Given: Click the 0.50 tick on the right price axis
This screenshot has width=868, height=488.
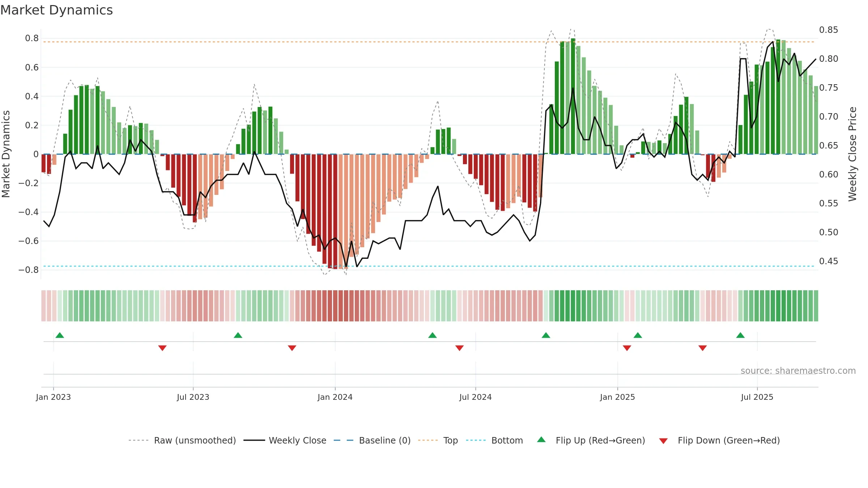Looking at the screenshot, I should 829,232.
